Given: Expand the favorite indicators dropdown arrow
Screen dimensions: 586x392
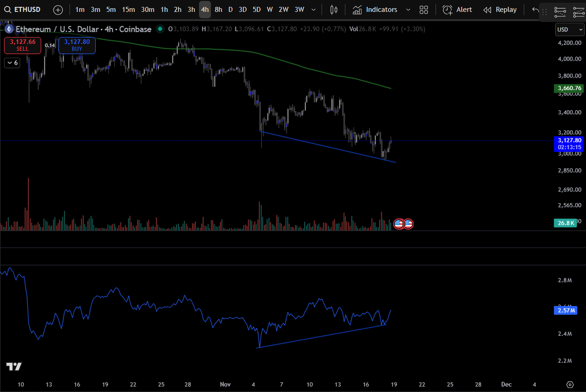Looking at the screenshot, I should tap(408, 10).
